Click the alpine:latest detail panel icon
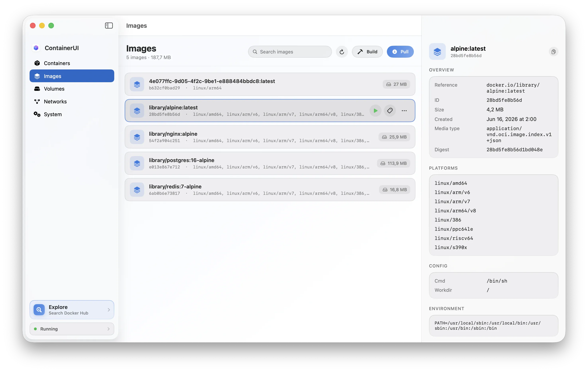The width and height of the screenshot is (588, 372). click(x=437, y=52)
